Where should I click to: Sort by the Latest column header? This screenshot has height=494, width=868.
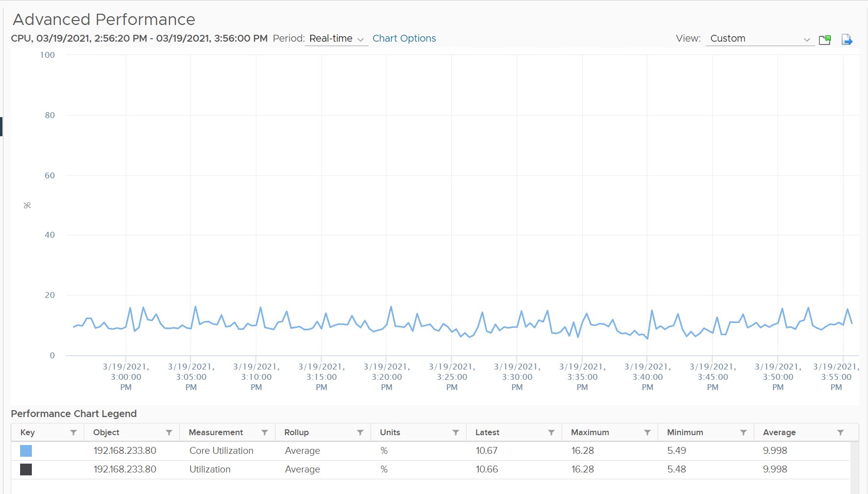(x=487, y=432)
